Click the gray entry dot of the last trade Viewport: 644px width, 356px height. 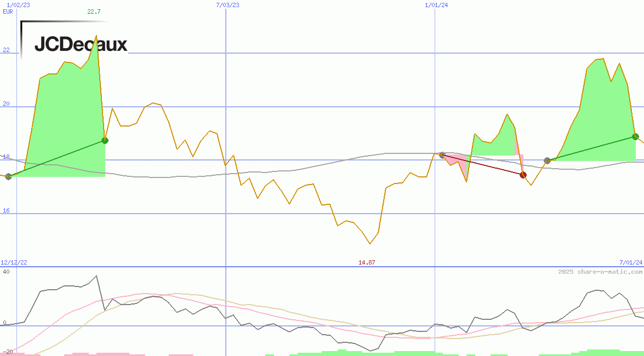(547, 160)
